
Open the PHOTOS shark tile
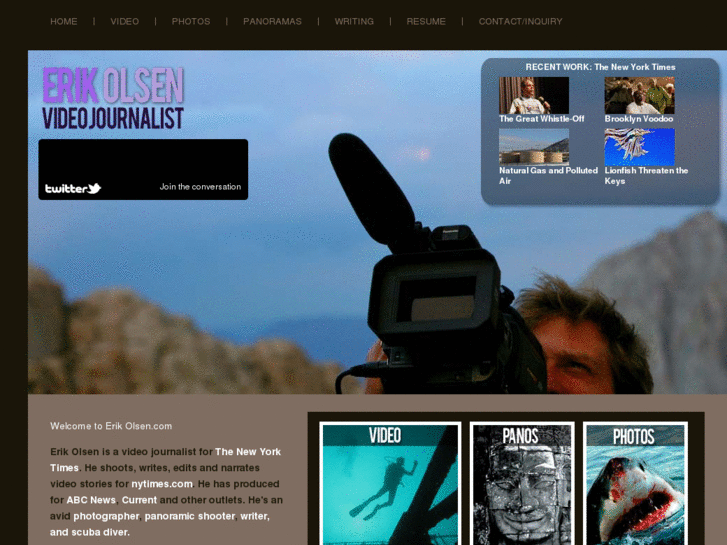[x=635, y=484]
